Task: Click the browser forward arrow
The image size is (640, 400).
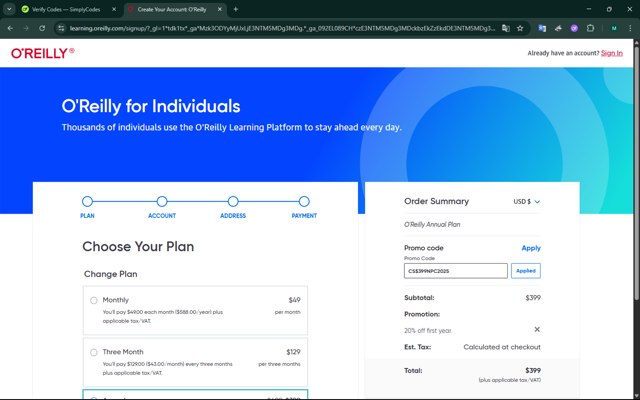Action: pyautogui.click(x=26, y=28)
